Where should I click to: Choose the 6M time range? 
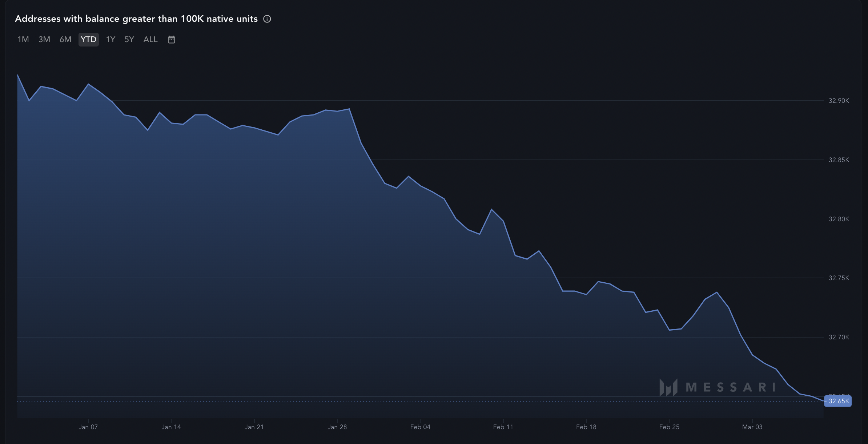click(65, 40)
